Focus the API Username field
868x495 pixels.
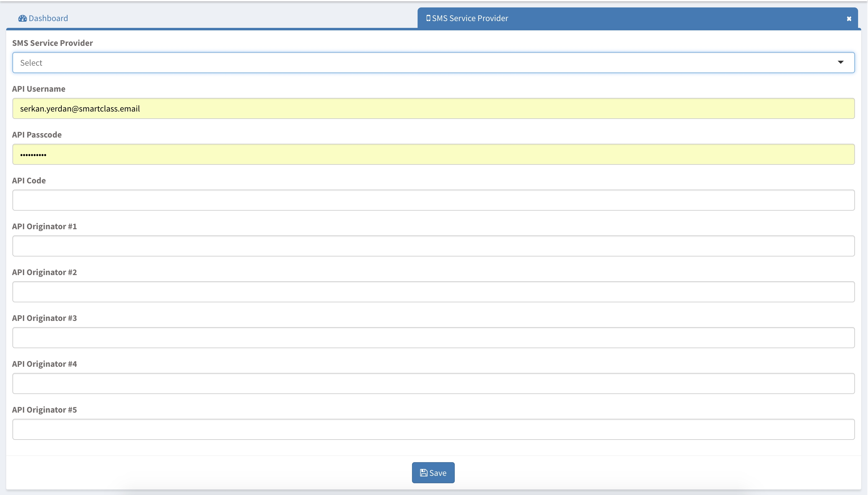click(x=433, y=108)
